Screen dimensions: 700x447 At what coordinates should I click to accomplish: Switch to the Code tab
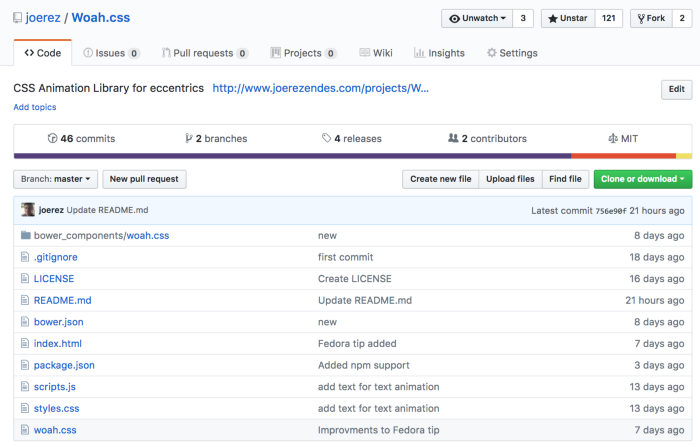click(42, 53)
